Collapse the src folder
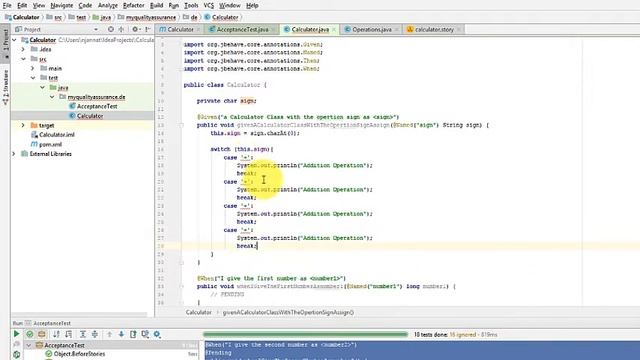The image size is (640, 360). coord(23,59)
